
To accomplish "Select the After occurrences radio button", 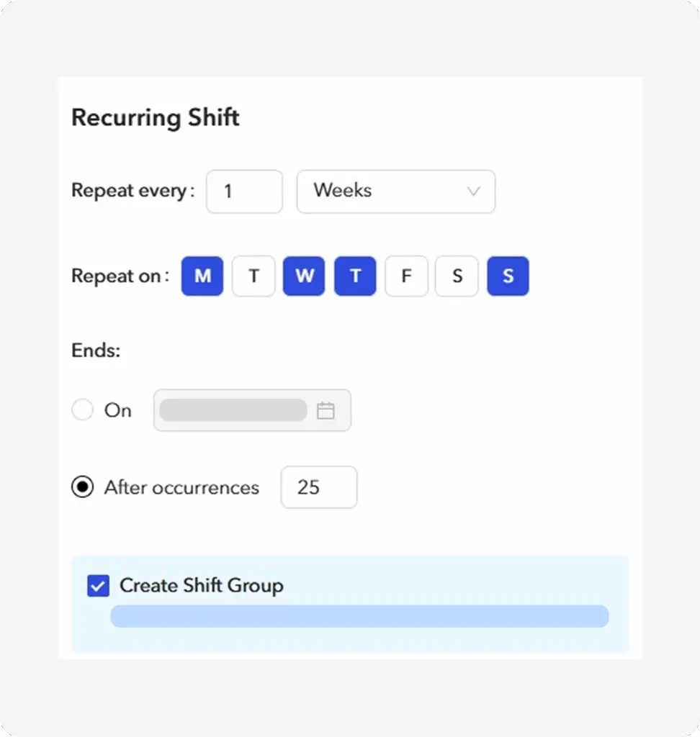I will (x=82, y=487).
